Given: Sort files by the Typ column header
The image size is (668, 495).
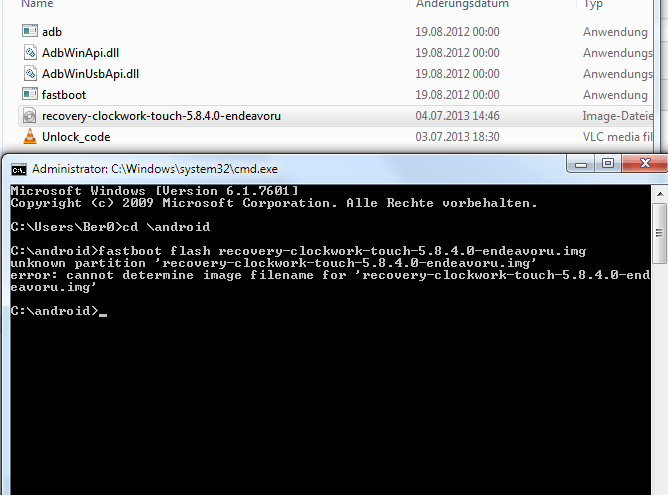Looking at the screenshot, I should [593, 4].
